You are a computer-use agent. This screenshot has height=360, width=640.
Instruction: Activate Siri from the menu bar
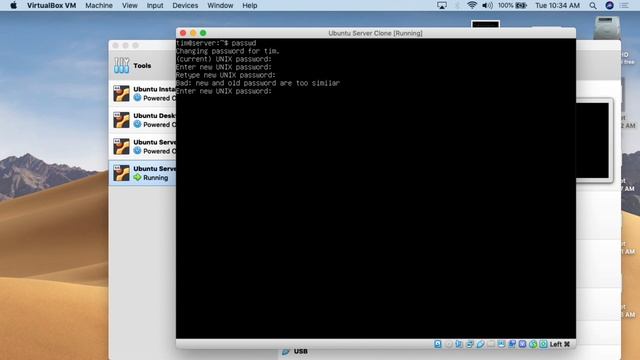609,5
